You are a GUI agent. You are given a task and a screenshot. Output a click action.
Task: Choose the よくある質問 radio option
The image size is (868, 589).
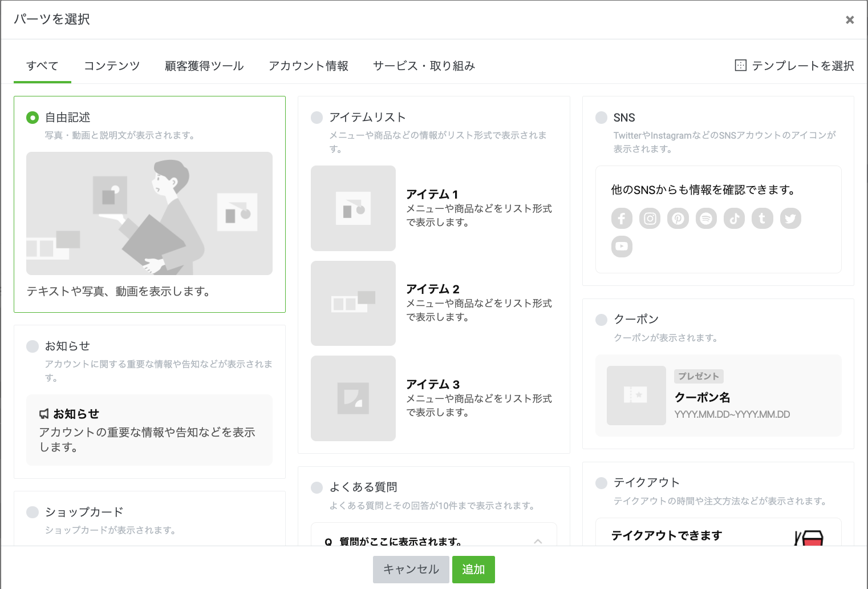(x=317, y=487)
